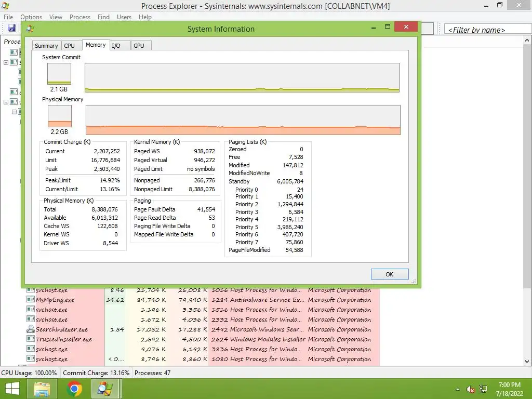Switch to the Summary tab

click(x=46, y=46)
